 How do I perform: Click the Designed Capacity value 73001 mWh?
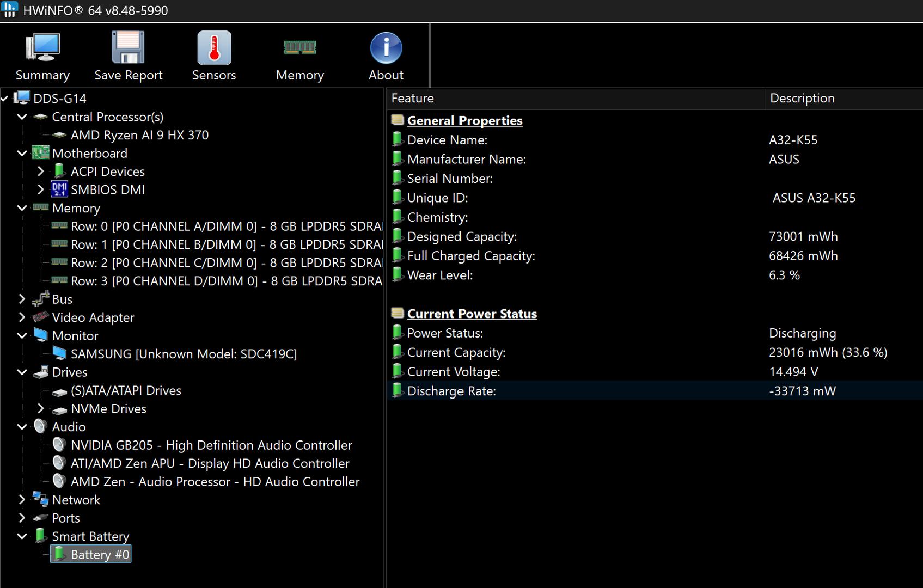(x=803, y=236)
